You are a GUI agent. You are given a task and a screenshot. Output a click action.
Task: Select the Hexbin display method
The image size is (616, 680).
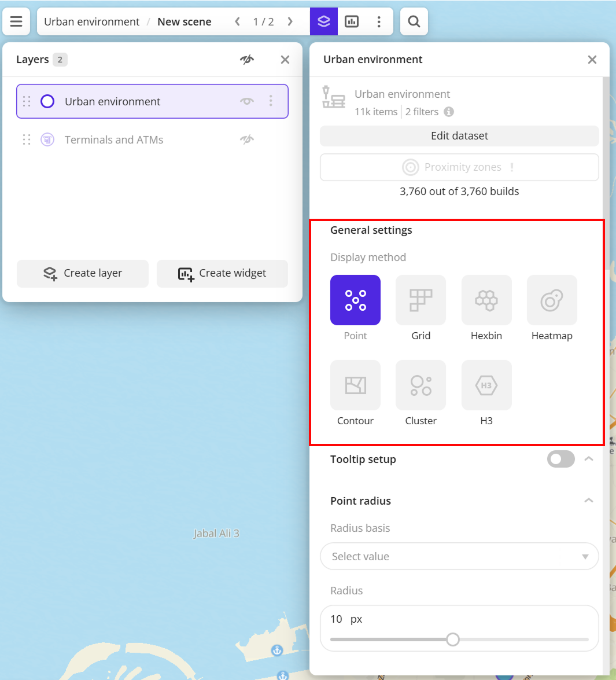coord(486,300)
